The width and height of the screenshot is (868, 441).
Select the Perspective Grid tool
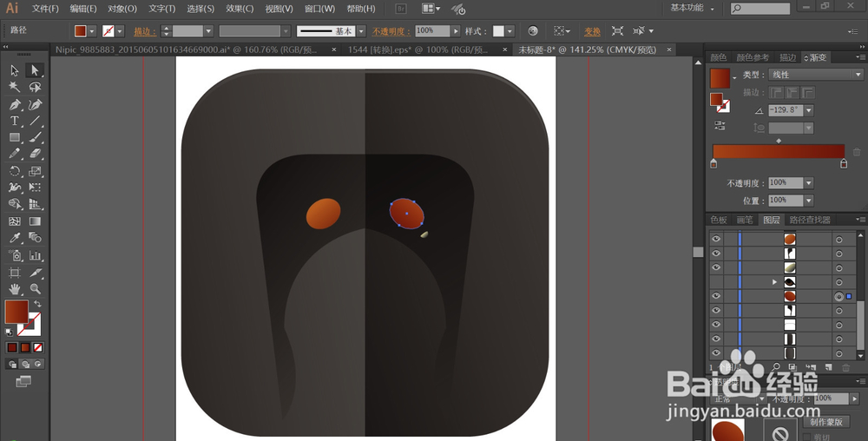coord(35,204)
